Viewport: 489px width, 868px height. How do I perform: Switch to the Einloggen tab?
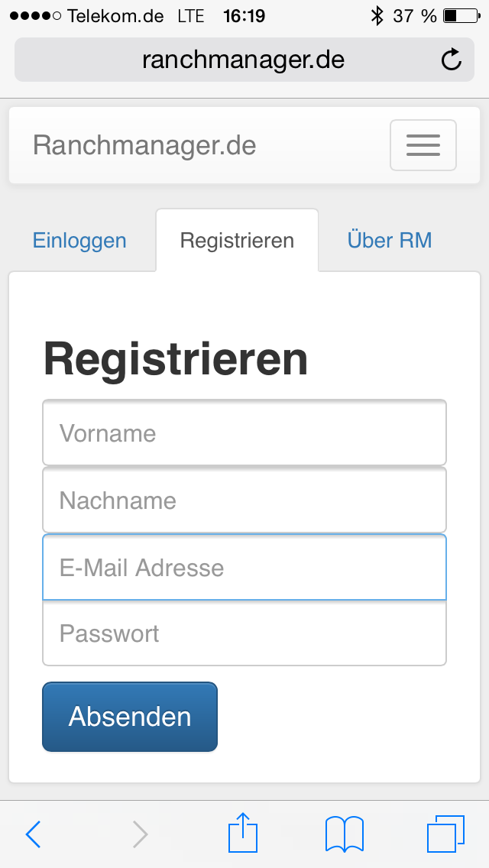point(79,241)
